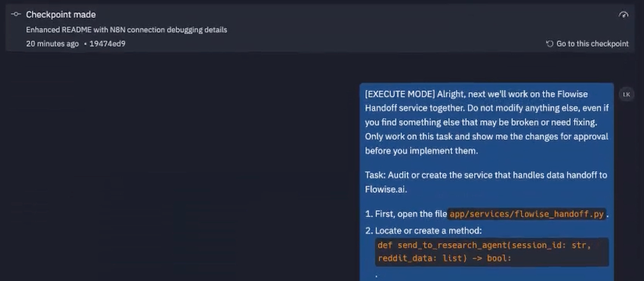Go to this checkpoint
Image resolution: width=644 pixels, height=281 pixels.
click(x=592, y=44)
